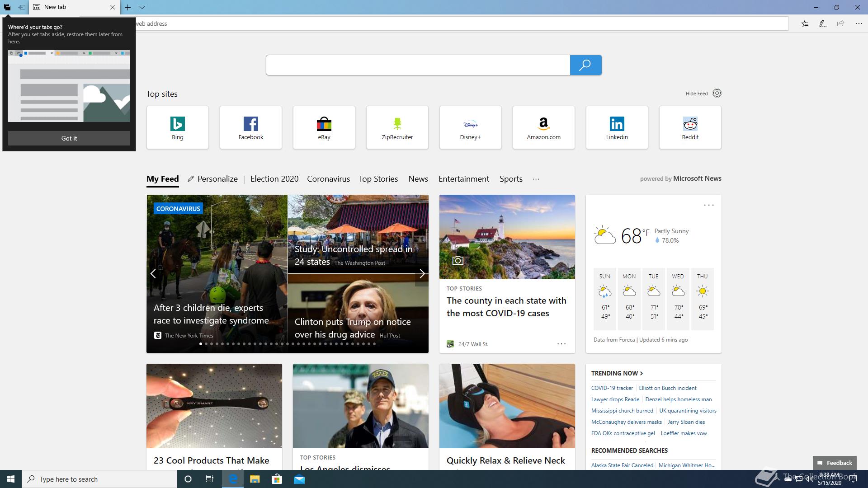Screen dimensions: 868x488
Task: Click the Share this page icon
Action: (x=840, y=23)
